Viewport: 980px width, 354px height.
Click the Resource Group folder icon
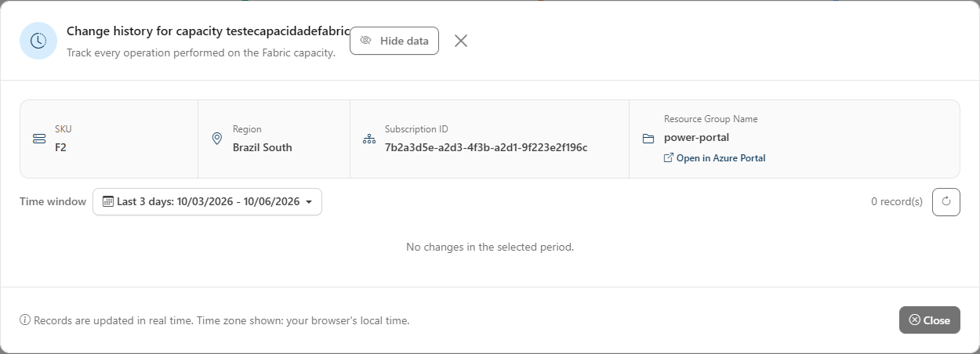click(648, 139)
